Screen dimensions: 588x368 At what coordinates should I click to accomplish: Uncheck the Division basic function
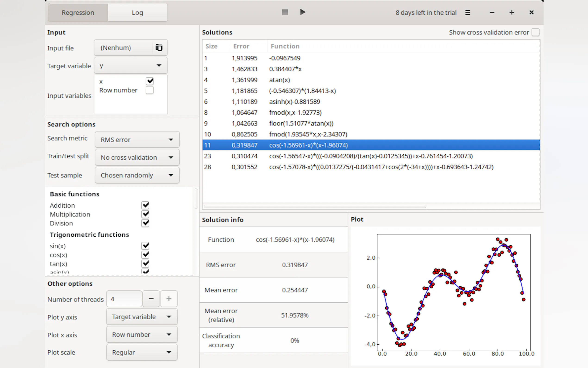coord(145,223)
